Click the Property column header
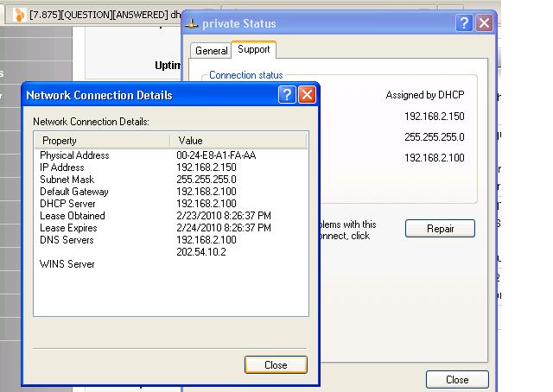 click(x=102, y=140)
